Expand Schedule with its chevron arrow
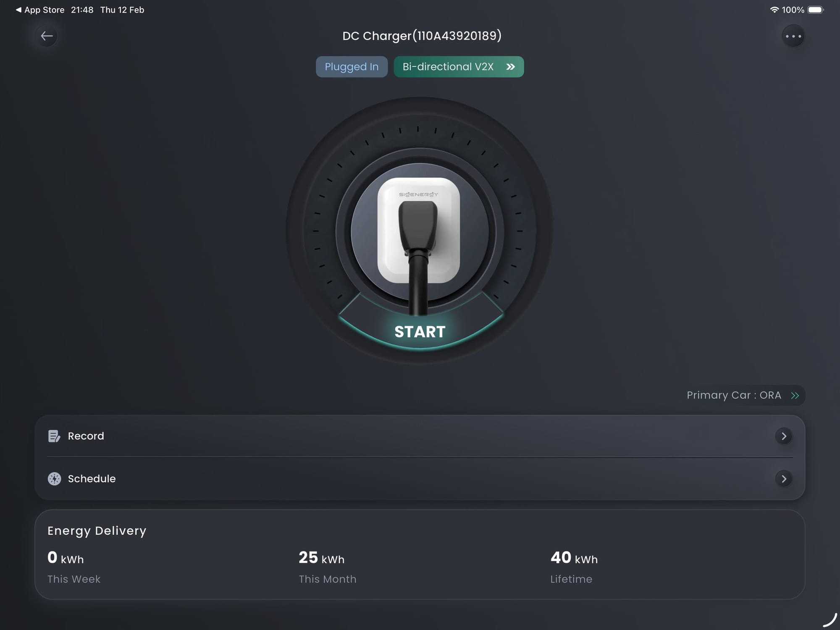 (x=784, y=479)
